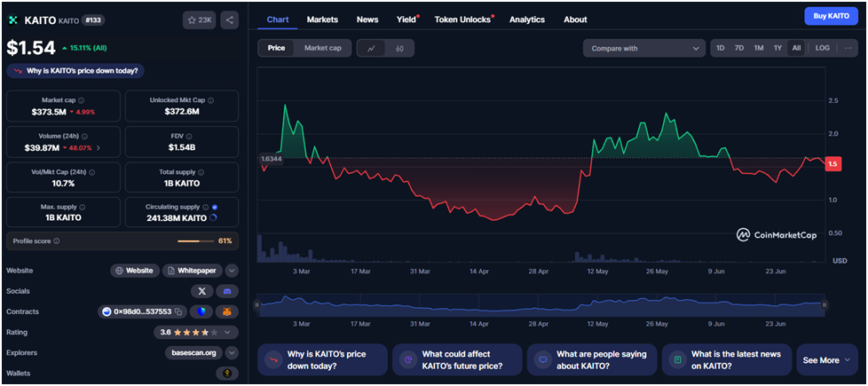This screenshot has height=386, width=868.
Task: Switch to line chart icon
Action: pos(372,48)
